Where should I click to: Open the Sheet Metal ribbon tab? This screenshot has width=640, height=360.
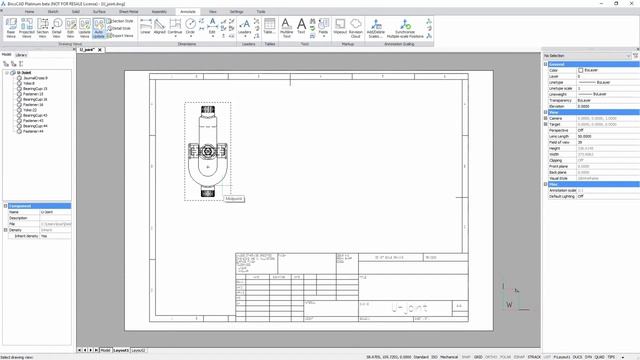[129, 12]
